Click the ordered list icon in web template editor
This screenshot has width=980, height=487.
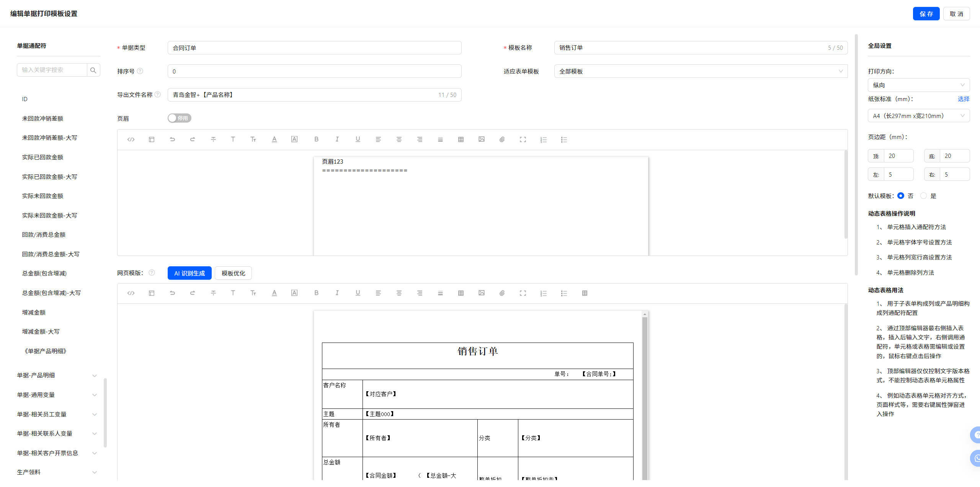[x=543, y=293]
